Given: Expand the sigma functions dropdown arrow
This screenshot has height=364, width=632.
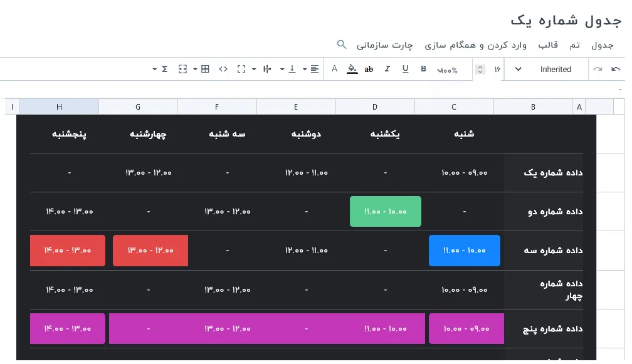Looking at the screenshot, I should pos(154,70).
